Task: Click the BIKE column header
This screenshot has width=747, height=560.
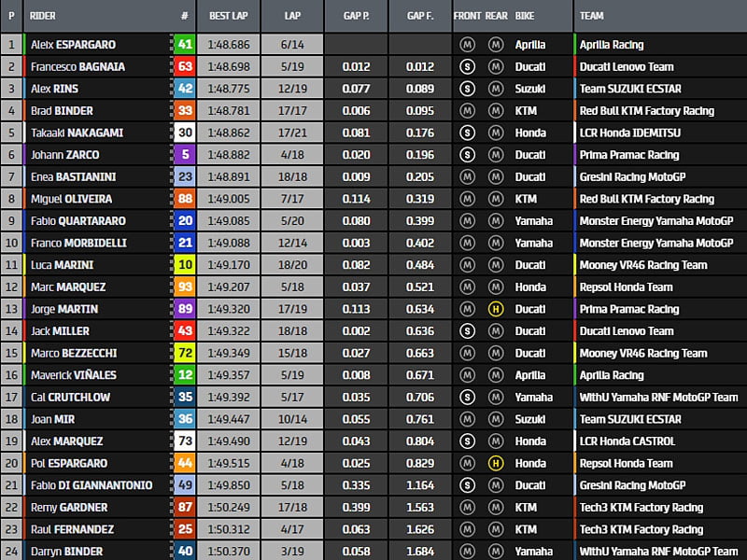Action: coord(525,16)
